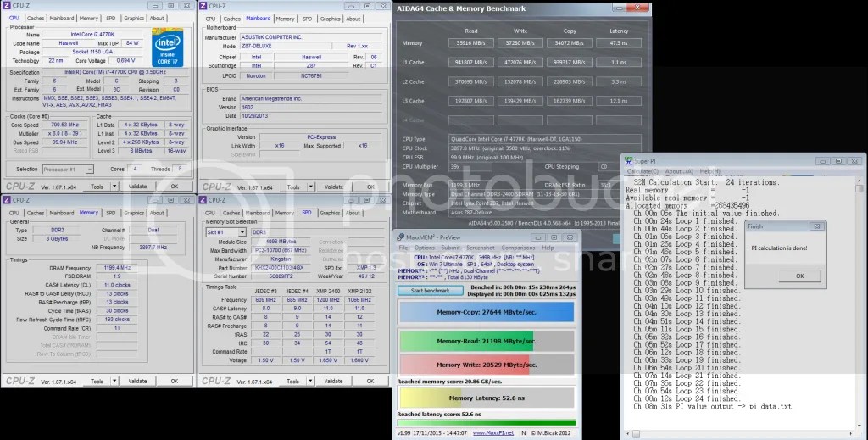Click AIDA64 L3 Cache Write 139429 MB/s cell
This screenshot has width=868, height=440.
click(x=520, y=101)
